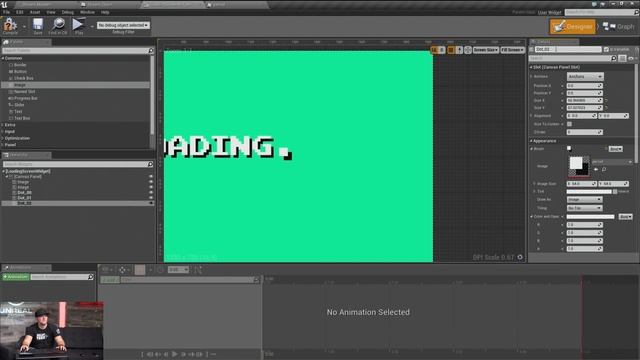
Task: Toggle visibility of Dot_00 in Hierarchy
Action: [151, 193]
